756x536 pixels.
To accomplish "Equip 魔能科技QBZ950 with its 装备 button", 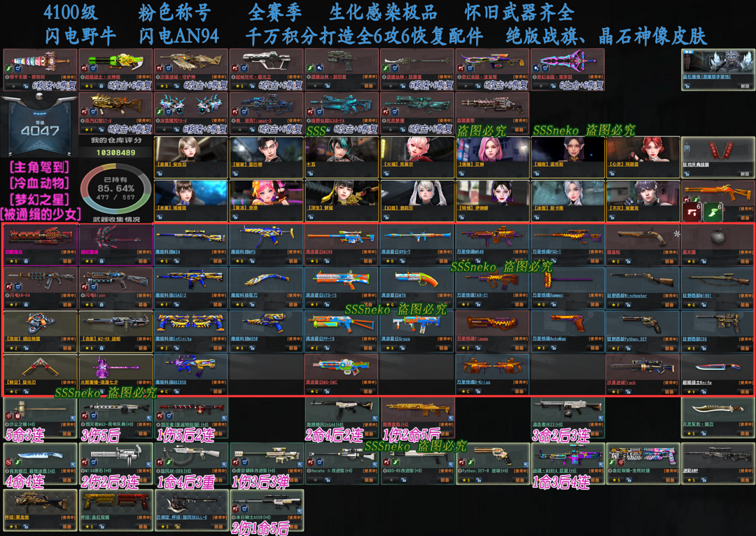I will [x=218, y=391].
